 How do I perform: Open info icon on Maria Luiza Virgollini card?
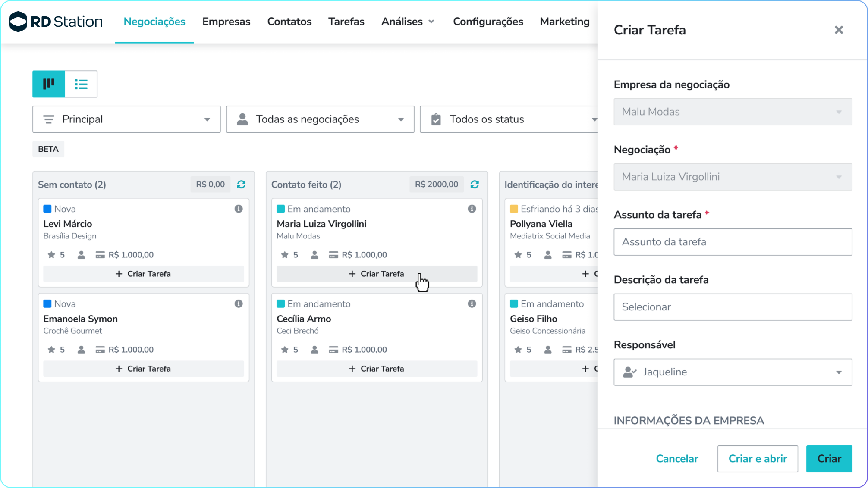pyautogui.click(x=472, y=209)
